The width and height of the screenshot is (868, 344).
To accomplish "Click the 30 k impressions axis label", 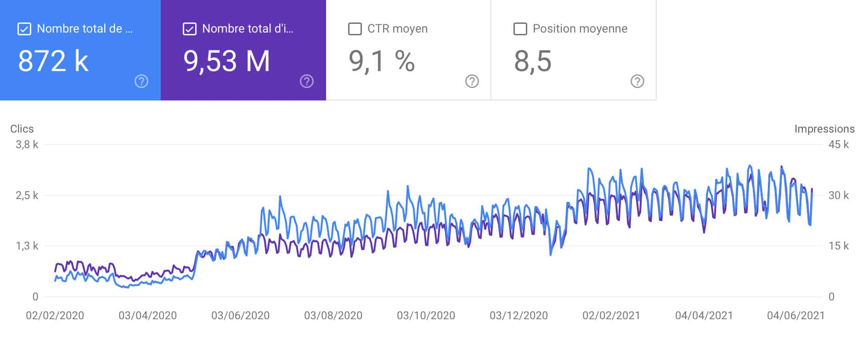I will coord(839,195).
